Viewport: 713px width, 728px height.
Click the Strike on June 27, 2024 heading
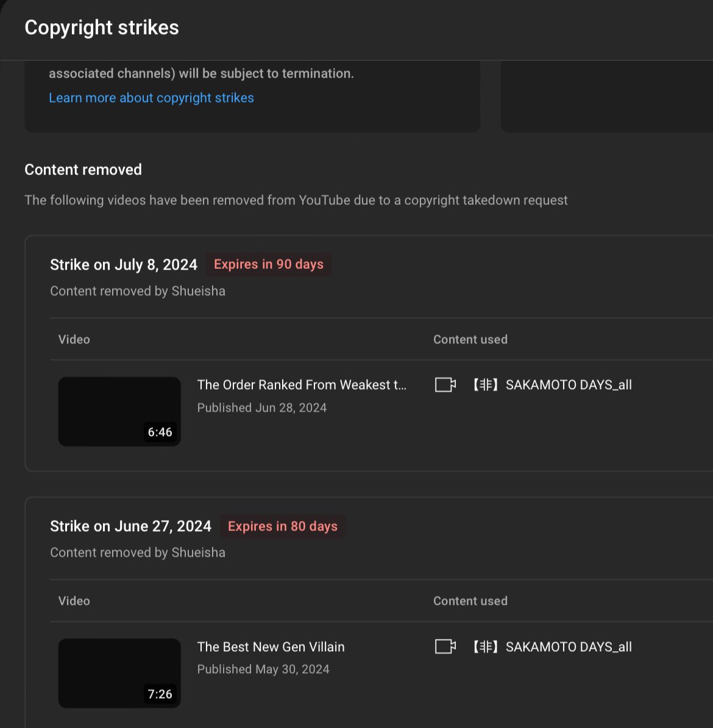click(130, 526)
